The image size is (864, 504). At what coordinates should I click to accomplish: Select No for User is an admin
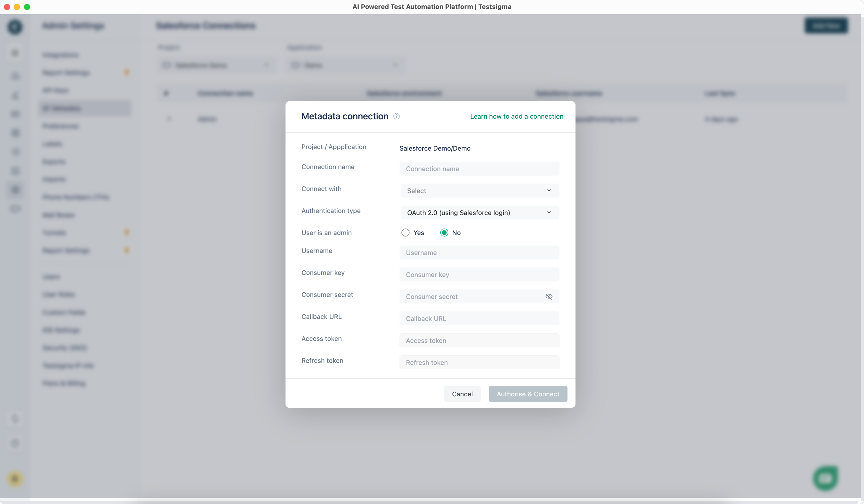point(444,232)
